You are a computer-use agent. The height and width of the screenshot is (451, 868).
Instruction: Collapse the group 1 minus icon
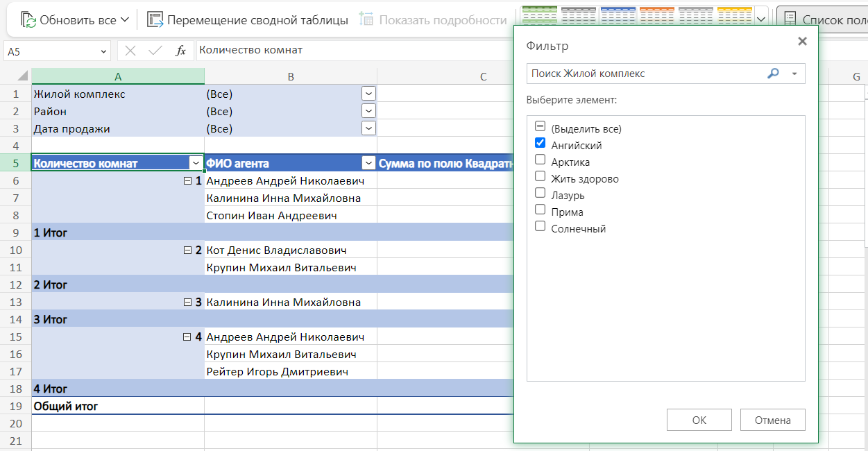coord(187,181)
